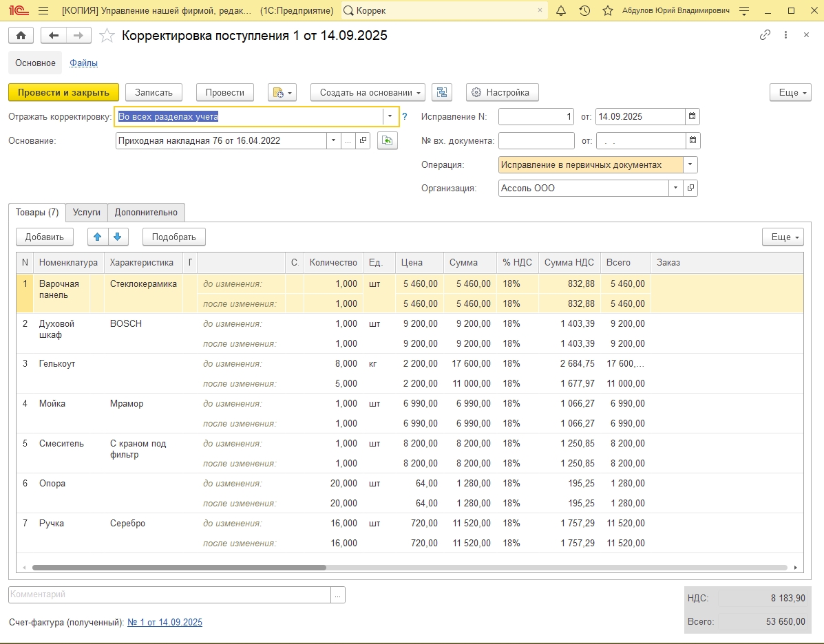Image resolution: width=824 pixels, height=644 pixels.
Task: Open the table 'Еще' menu
Action: pos(783,237)
